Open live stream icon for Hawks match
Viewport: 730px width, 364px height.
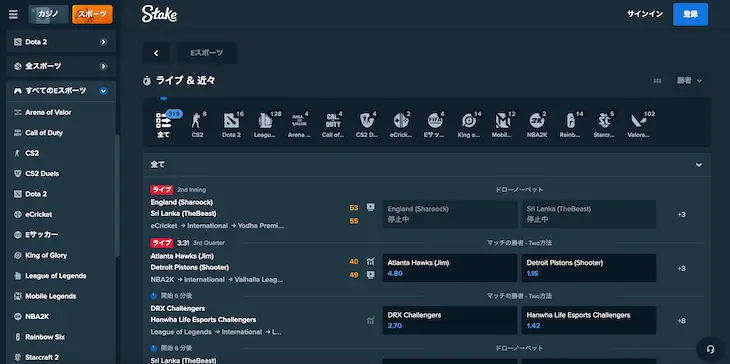pos(371,275)
